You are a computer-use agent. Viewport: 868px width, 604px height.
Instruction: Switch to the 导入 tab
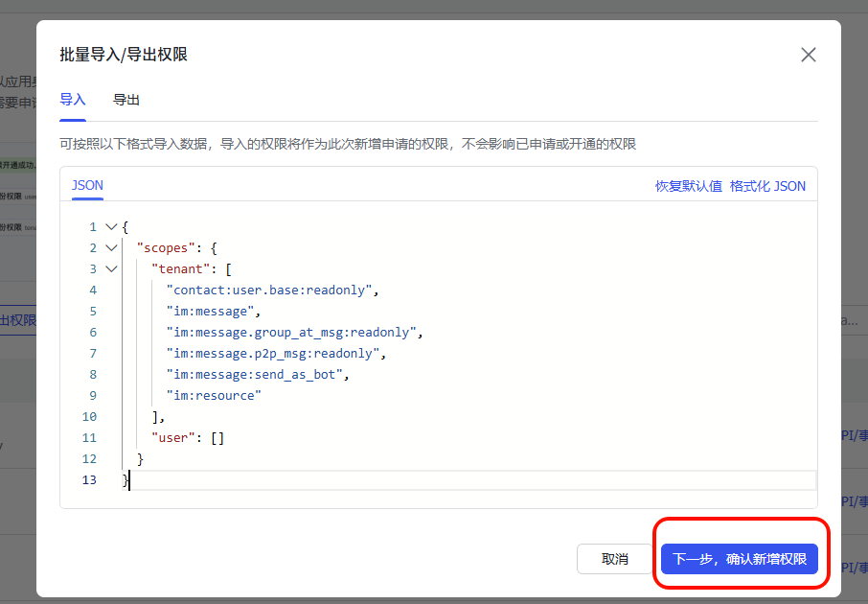pyautogui.click(x=73, y=100)
